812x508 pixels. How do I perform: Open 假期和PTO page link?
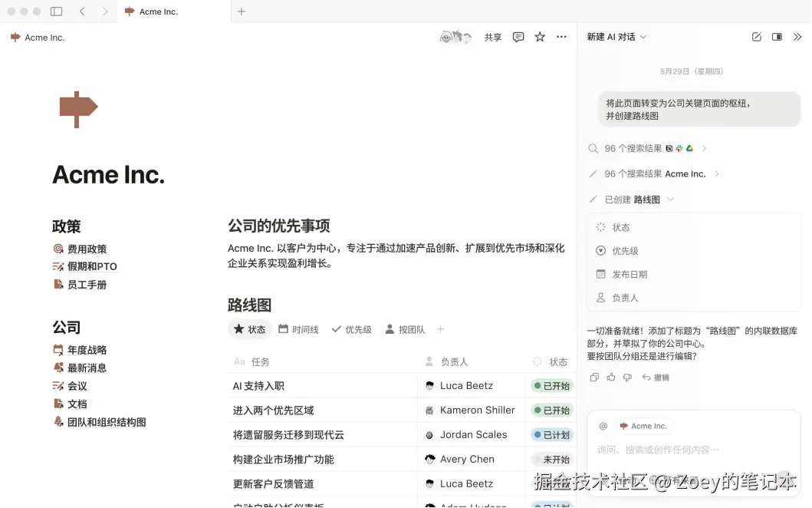point(85,266)
